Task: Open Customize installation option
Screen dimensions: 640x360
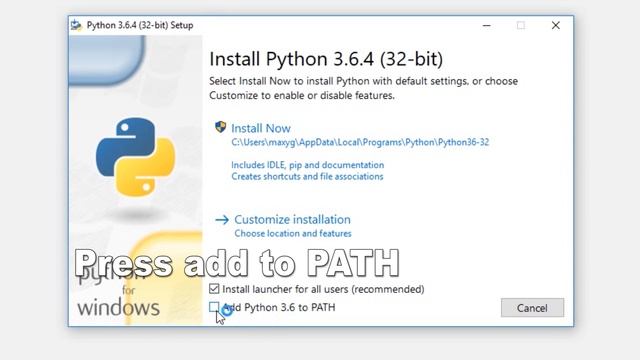Action: [292, 220]
